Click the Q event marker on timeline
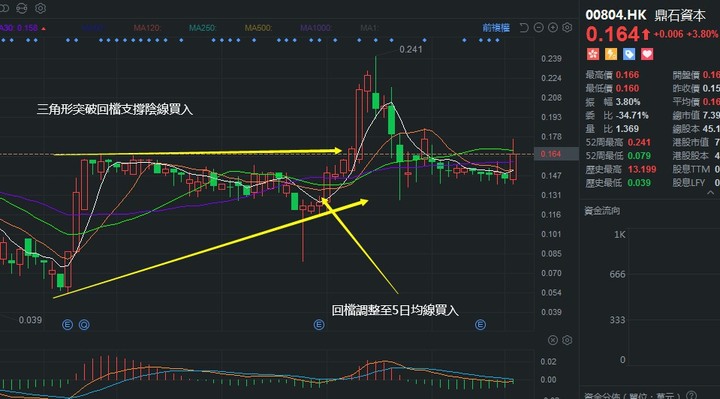 pos(84,325)
